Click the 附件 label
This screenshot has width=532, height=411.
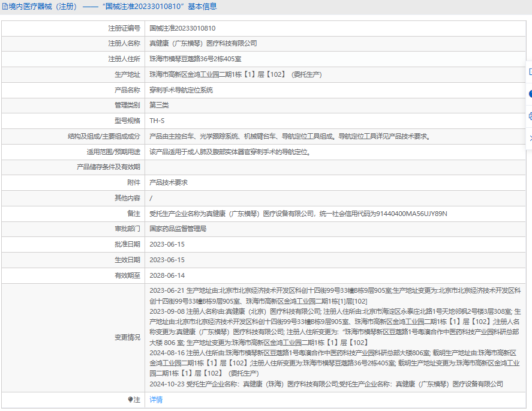[x=134, y=182]
